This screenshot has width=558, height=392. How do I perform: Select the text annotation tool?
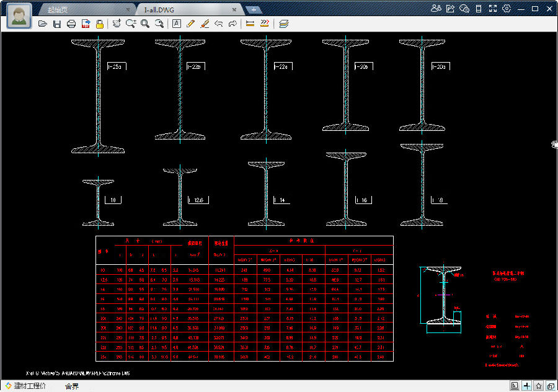(176, 24)
